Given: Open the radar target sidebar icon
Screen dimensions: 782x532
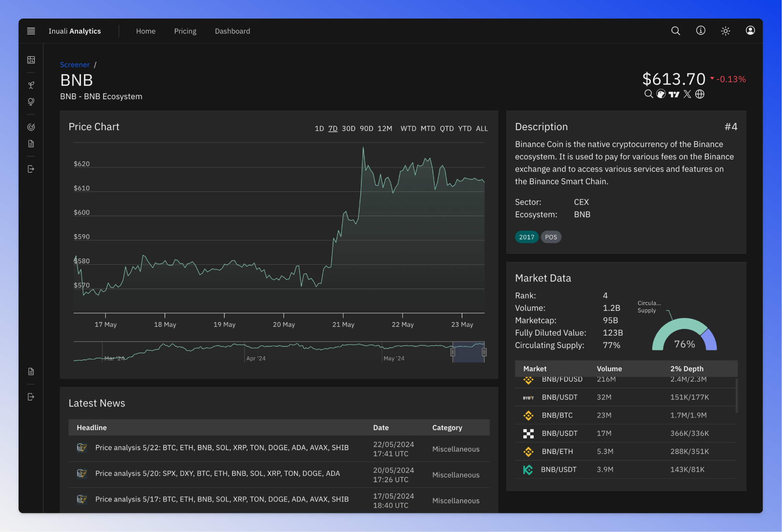Looking at the screenshot, I should click(x=31, y=127).
